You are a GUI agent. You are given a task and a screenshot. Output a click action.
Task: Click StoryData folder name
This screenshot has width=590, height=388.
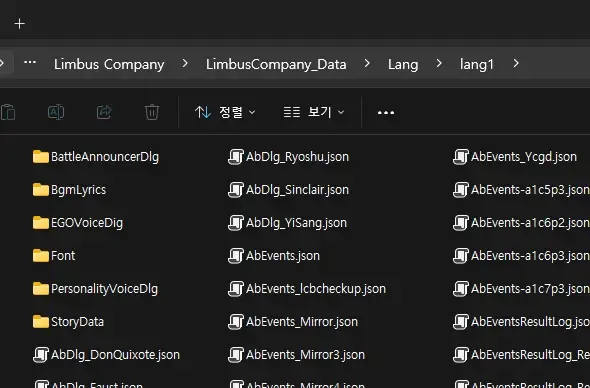[78, 322]
